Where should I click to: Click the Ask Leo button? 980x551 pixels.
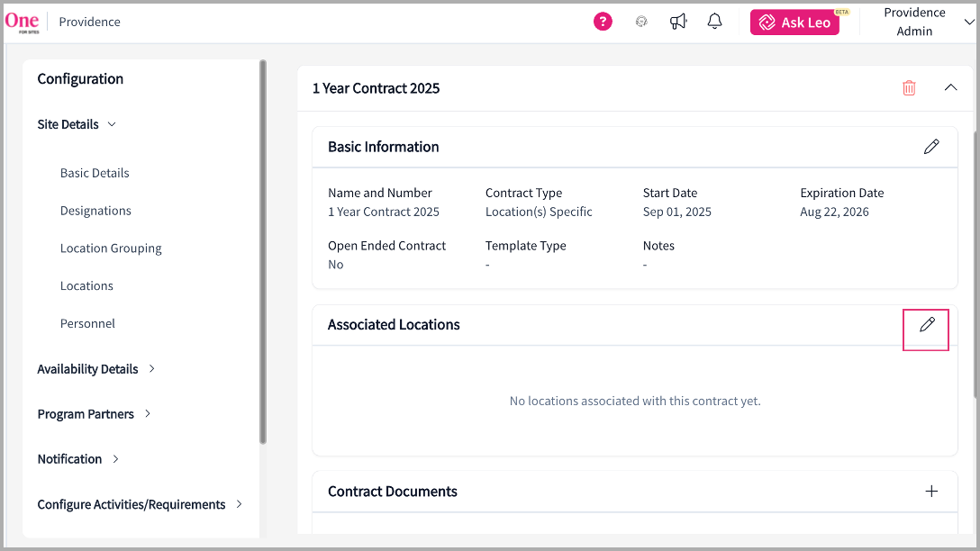[x=794, y=23]
